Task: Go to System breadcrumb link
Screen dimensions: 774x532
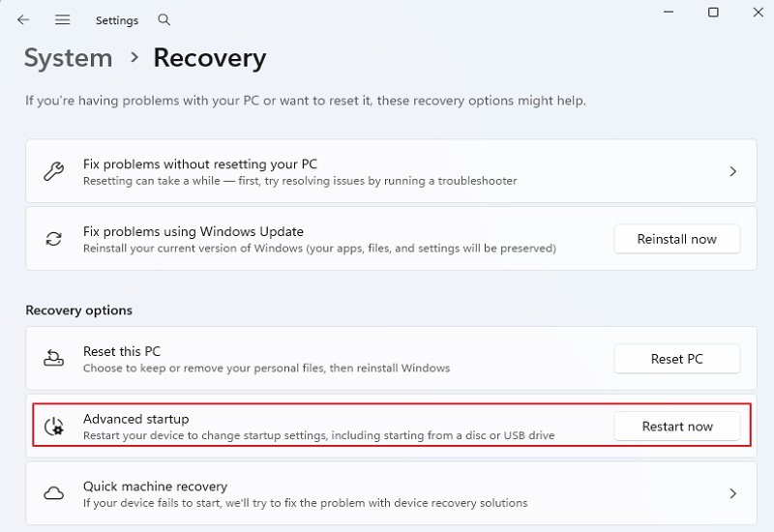Action: tap(68, 58)
